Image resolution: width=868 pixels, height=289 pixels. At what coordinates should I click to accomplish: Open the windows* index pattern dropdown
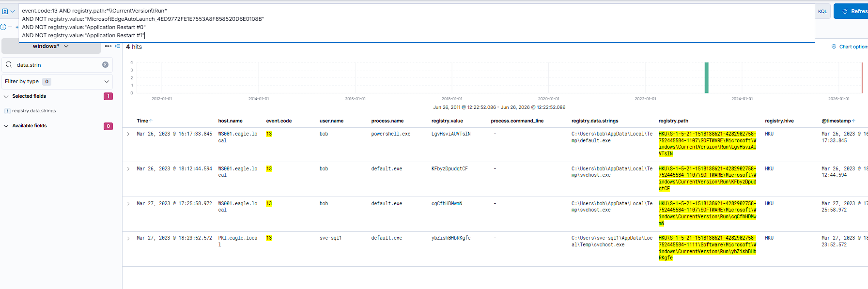click(x=51, y=46)
